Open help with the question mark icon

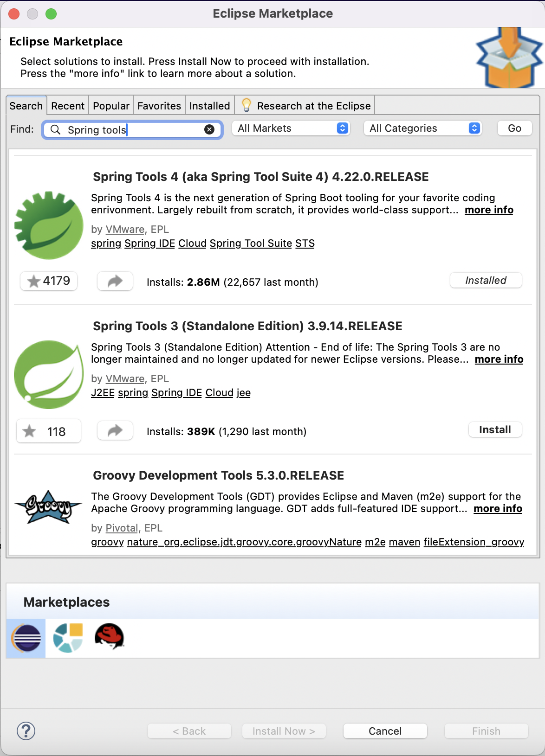pyautogui.click(x=26, y=731)
